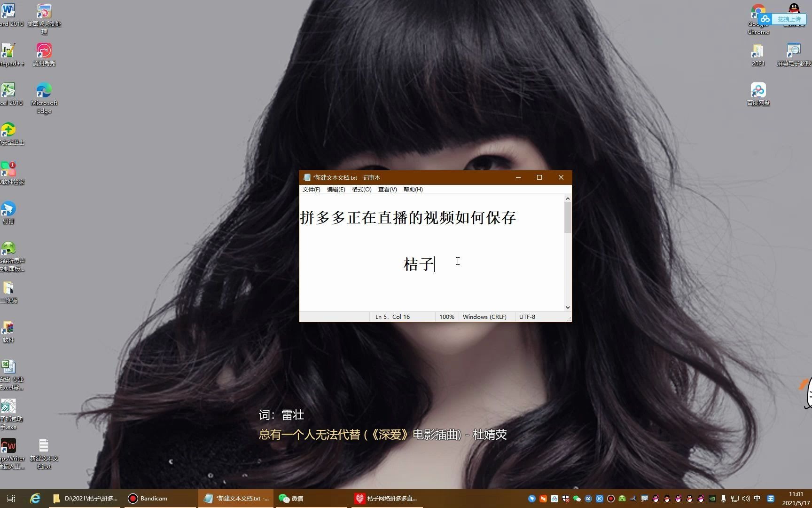Open Notepad 文件(F) menu

coord(311,190)
